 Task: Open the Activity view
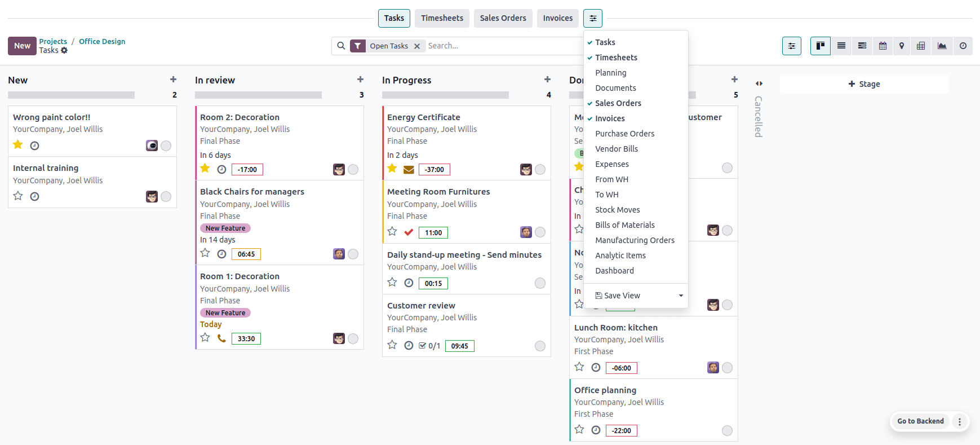tap(964, 46)
